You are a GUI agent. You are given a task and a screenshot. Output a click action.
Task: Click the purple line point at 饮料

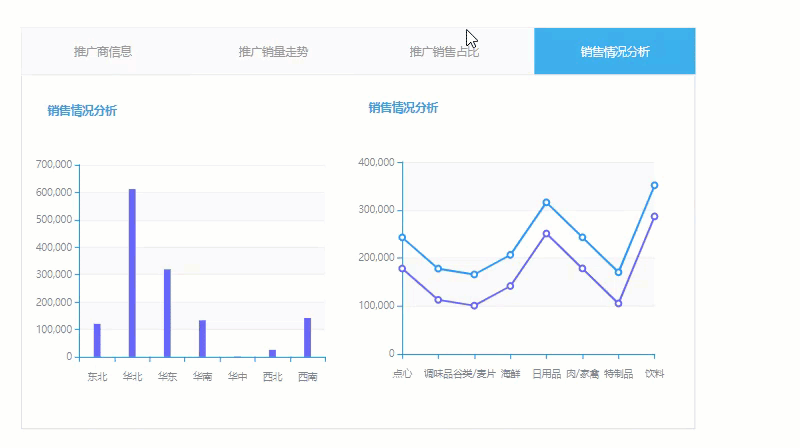[x=655, y=217]
